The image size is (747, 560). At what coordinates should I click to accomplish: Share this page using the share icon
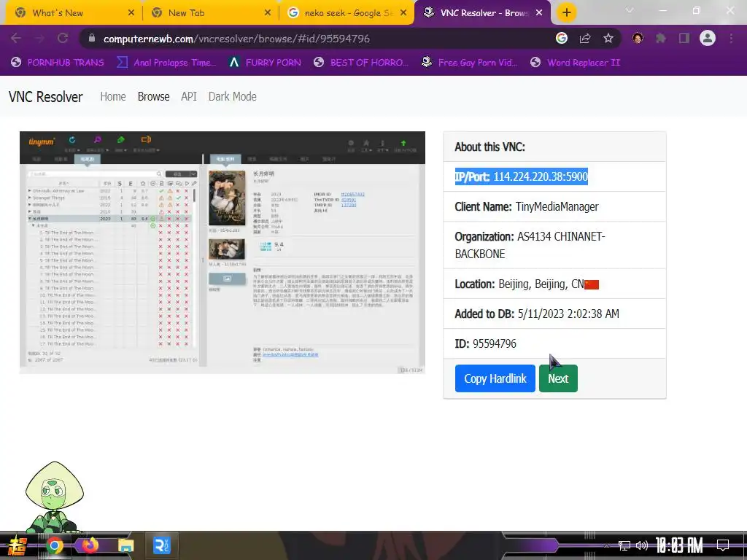click(585, 39)
